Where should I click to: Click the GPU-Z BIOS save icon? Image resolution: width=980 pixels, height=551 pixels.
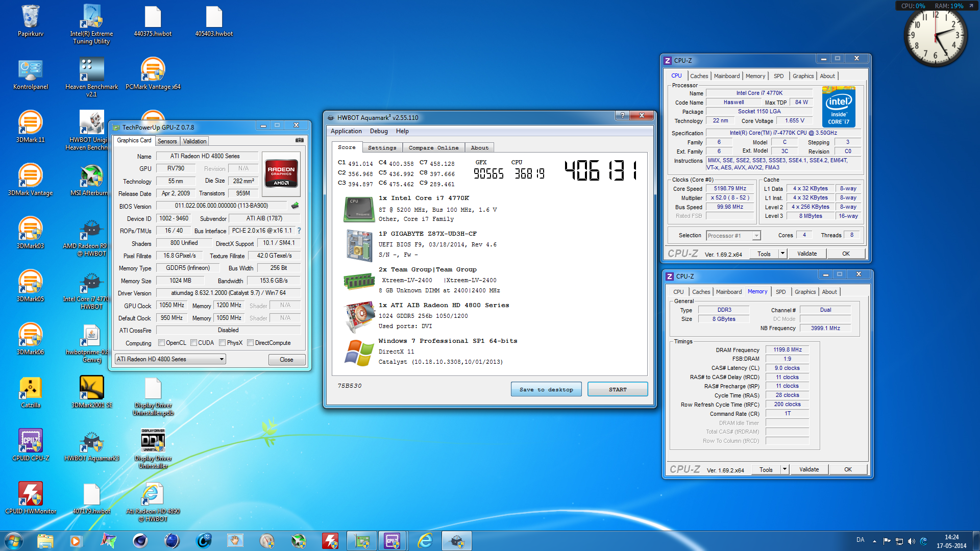point(295,206)
